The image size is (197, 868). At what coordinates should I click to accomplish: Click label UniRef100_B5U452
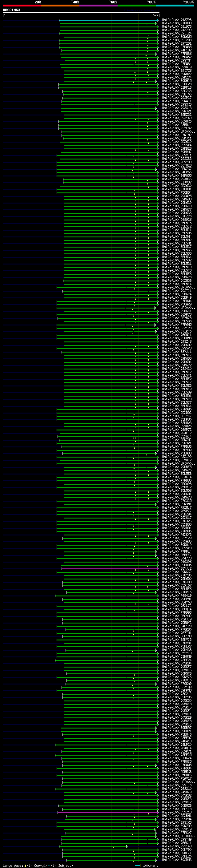pos(177,57)
